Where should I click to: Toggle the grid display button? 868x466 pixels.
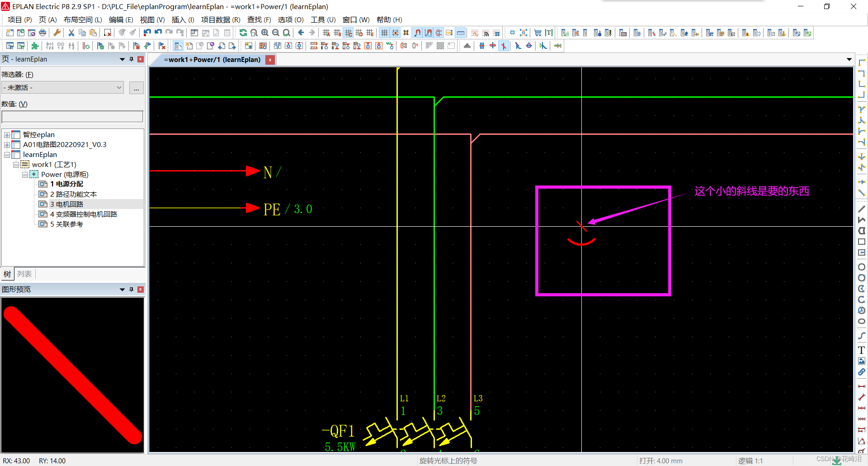[384, 33]
